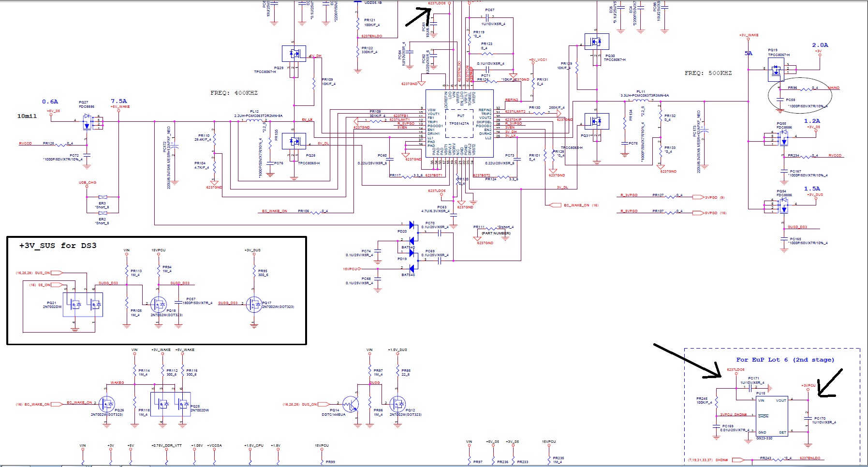Click the 3VPGD (9) output port
This screenshot has height=467, width=868.
pyautogui.click(x=698, y=197)
